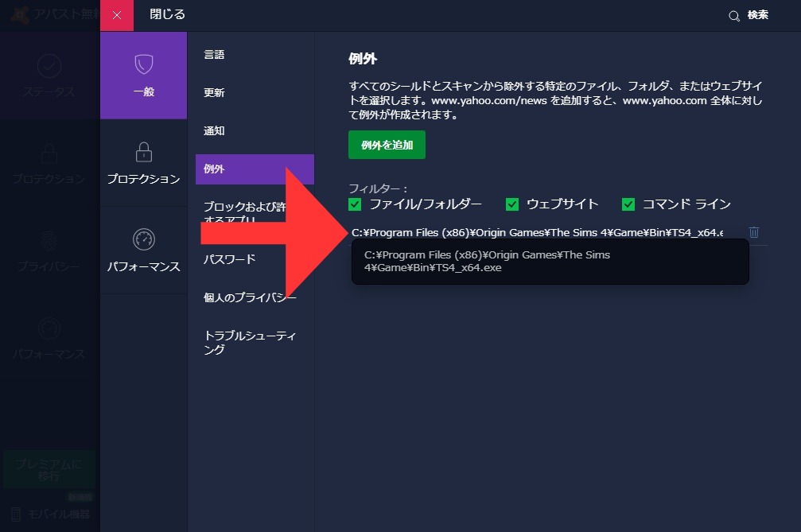Click the ステータス icon in dimmed main sidebar

coord(49,66)
